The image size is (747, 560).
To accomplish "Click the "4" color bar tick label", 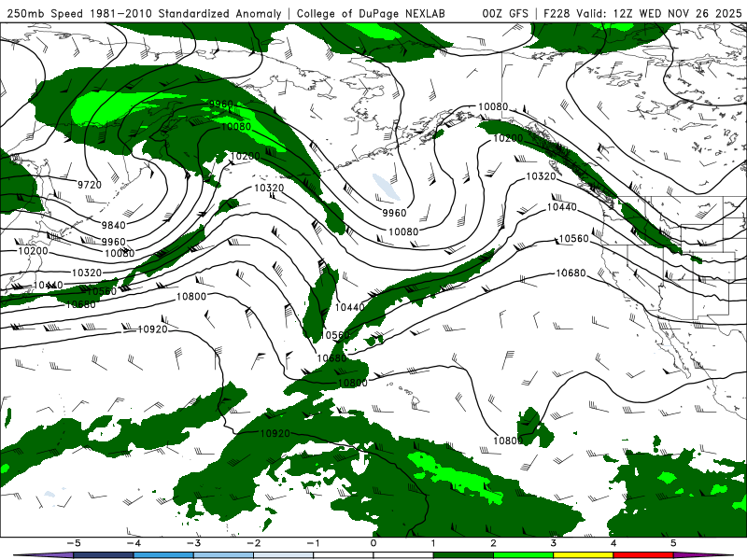I will pos(613,543).
